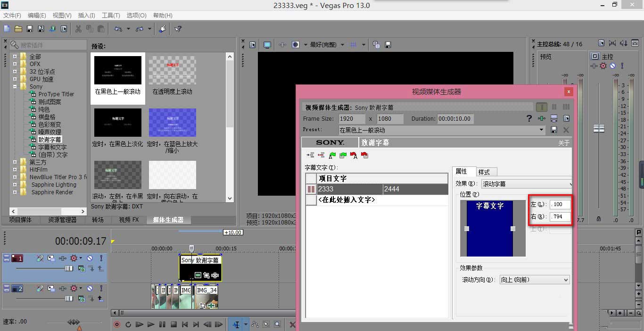644x331 pixels.
Task: Click the remove row icon in generator
Action: (321, 155)
